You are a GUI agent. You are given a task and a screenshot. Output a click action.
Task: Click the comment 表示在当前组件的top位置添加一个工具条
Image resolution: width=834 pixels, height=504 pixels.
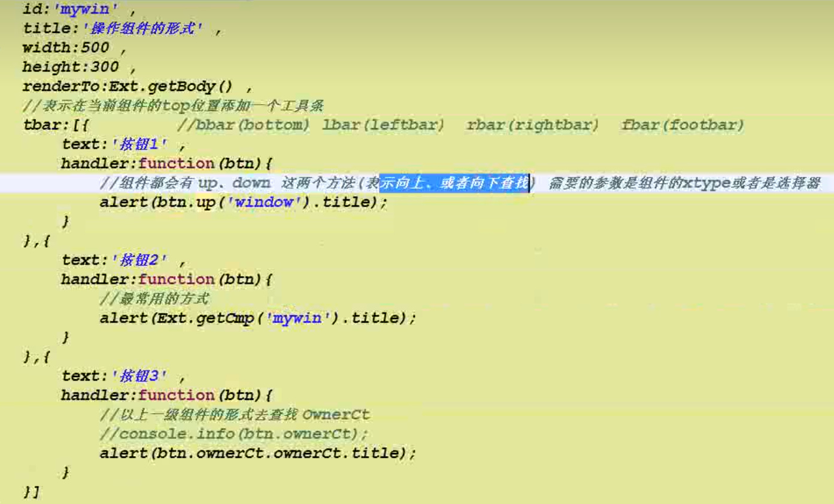[174, 106]
